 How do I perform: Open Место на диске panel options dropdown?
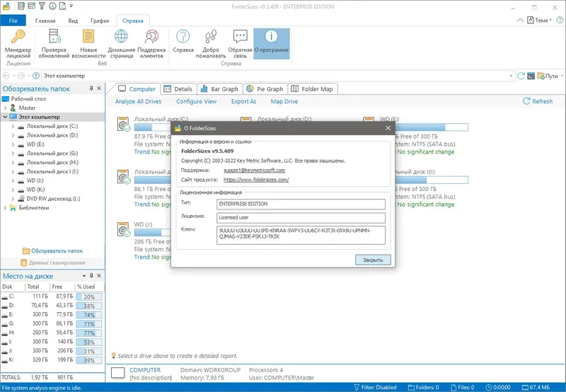click(83, 276)
